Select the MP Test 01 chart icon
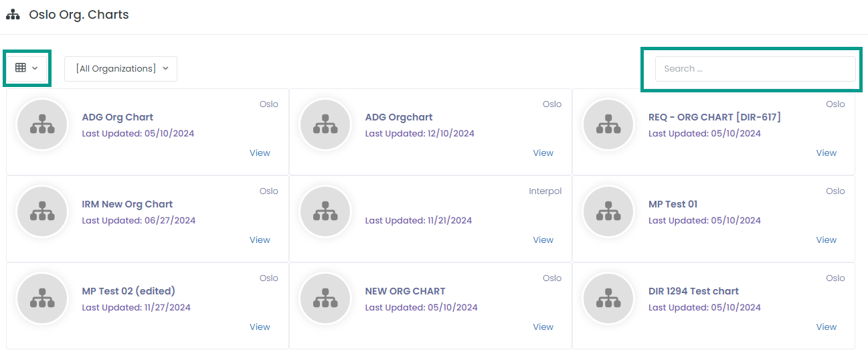 [608, 211]
